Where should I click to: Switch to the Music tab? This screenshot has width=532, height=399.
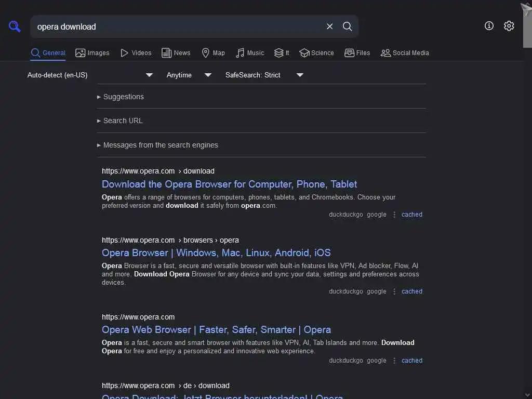250,53
